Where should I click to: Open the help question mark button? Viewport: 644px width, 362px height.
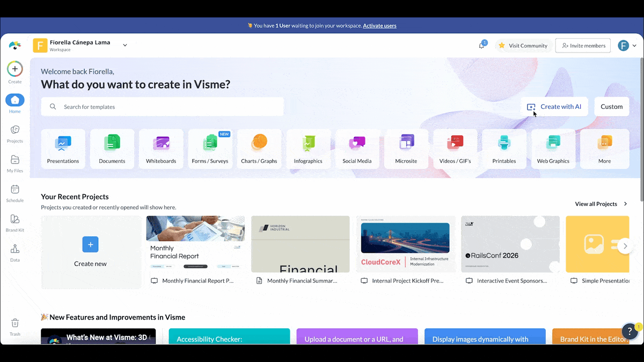coord(630,331)
